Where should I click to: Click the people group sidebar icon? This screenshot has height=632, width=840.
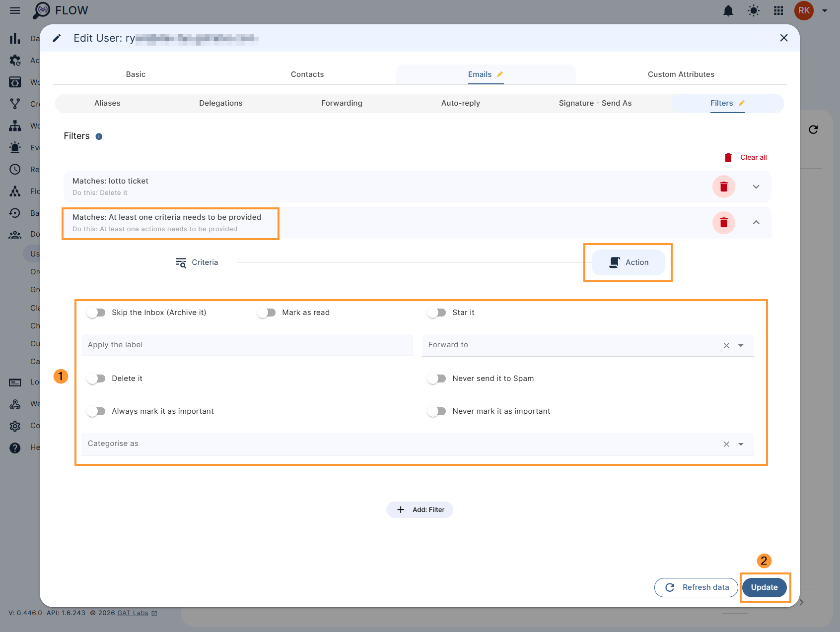pos(15,235)
